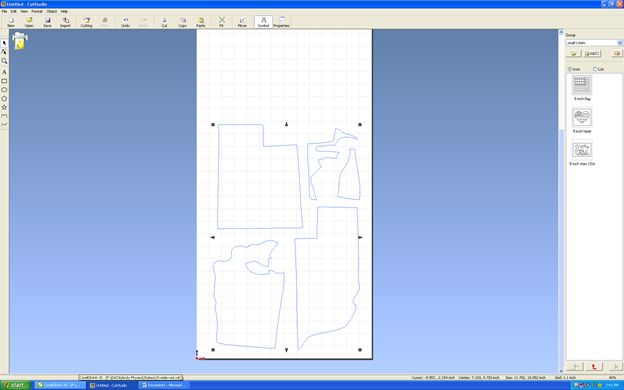Select the 8 inch heart symbol thumbnail
Image resolution: width=624 pixels, height=390 pixels.
(x=582, y=117)
